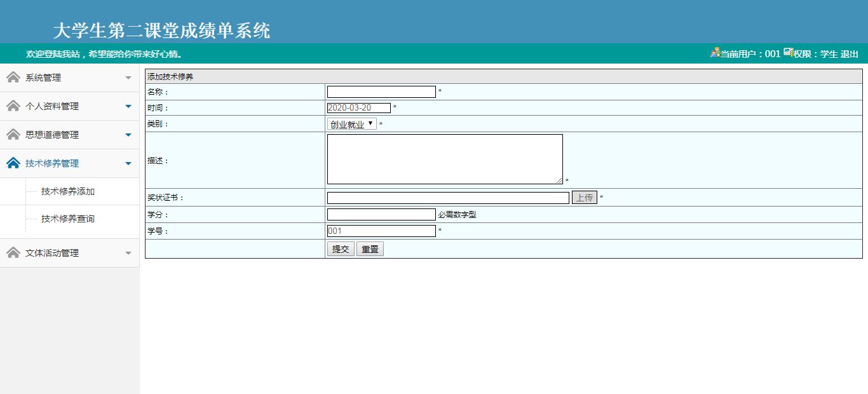Click the 必需数字型 hint text
This screenshot has height=394, width=868.
click(x=457, y=215)
